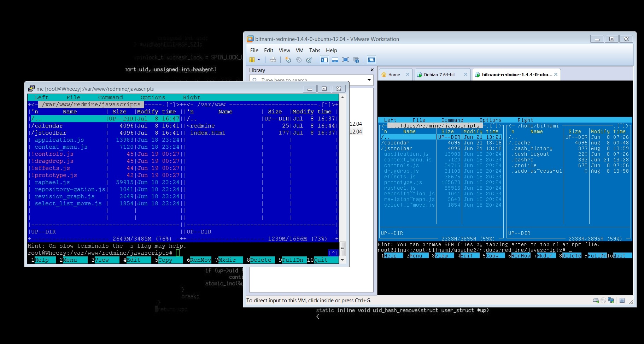This screenshot has height=344, width=644.
Task: Click Size column header in Wheezy left panel
Action: pos(119,112)
